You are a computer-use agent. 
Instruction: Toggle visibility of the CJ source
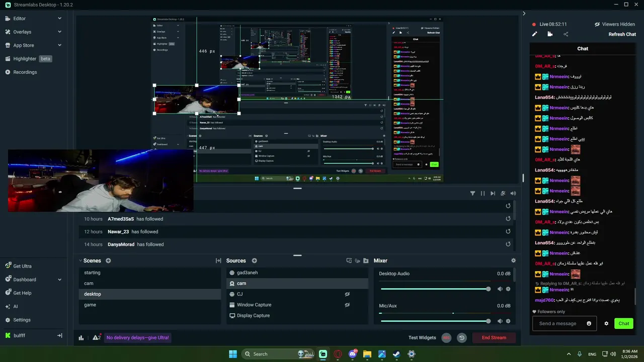(x=347, y=294)
